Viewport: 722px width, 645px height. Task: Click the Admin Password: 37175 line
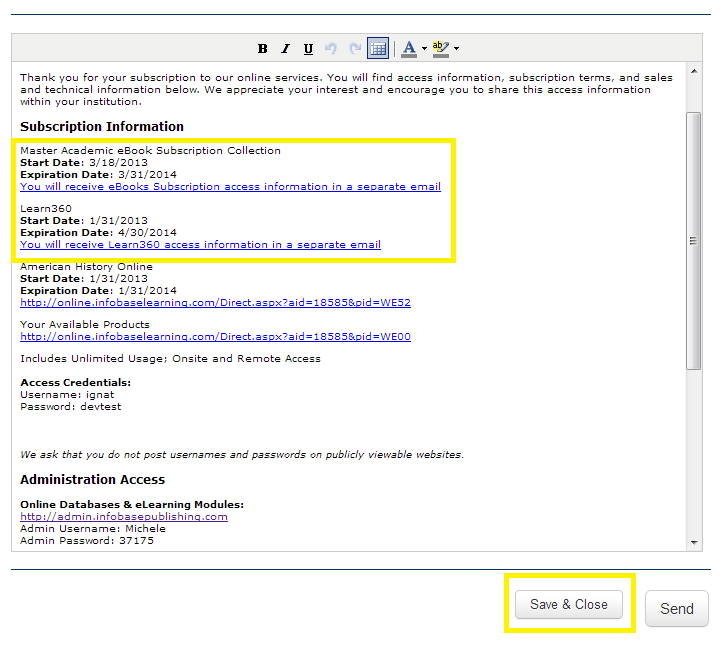point(87,540)
